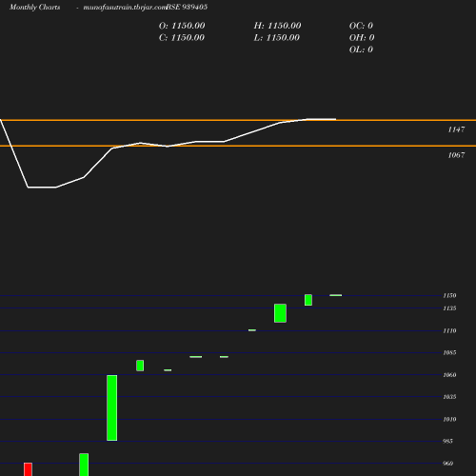The height and width of the screenshot is (476, 476).
Task: Click the low value 'L: 1150.00'
Action: pyautogui.click(x=277, y=38)
